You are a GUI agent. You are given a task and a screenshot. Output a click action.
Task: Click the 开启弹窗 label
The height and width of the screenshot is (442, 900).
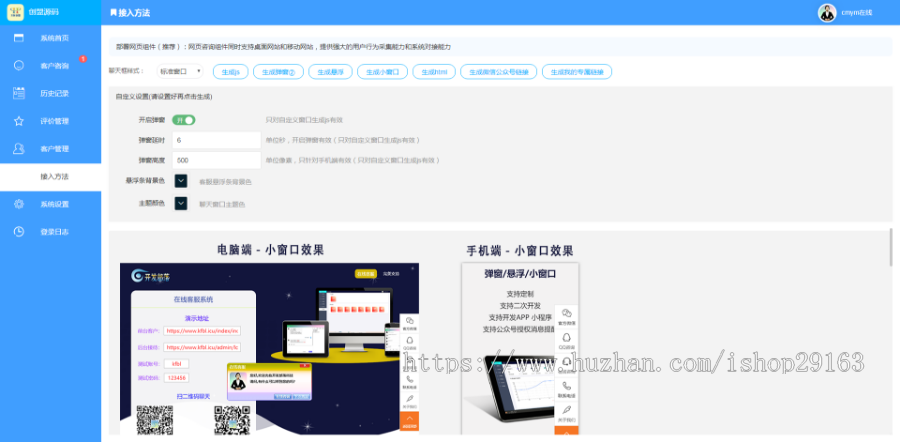(152, 120)
